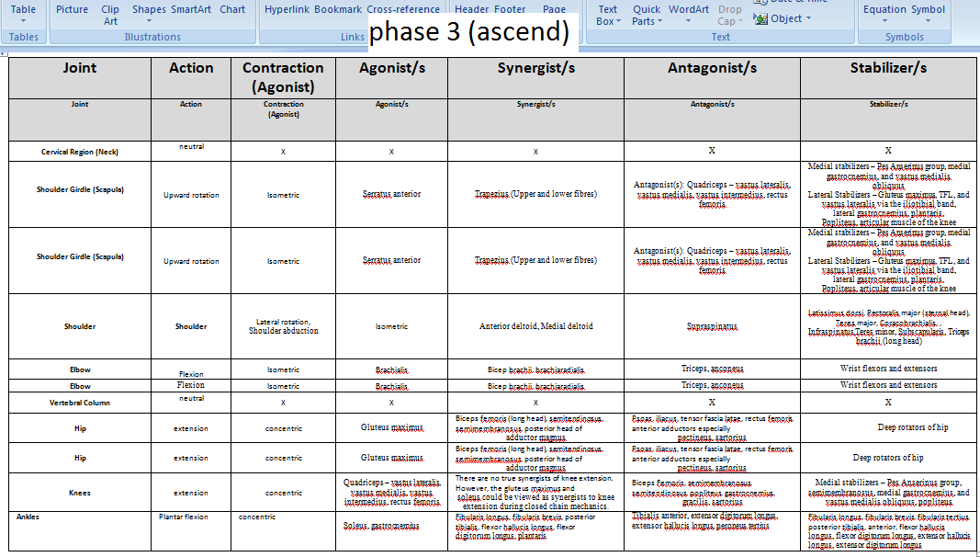
Task: Open the Cross-reference dialog
Action: 403,10
